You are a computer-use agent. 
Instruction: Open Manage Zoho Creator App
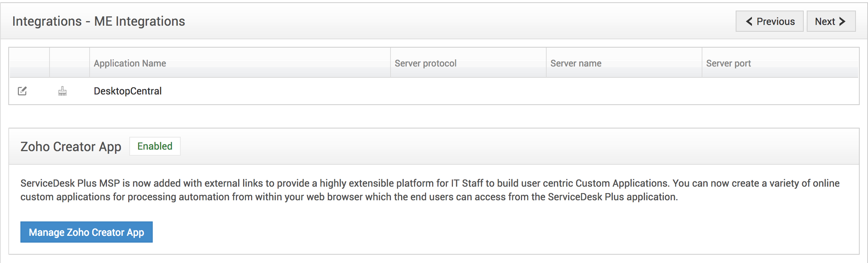pyautogui.click(x=86, y=232)
